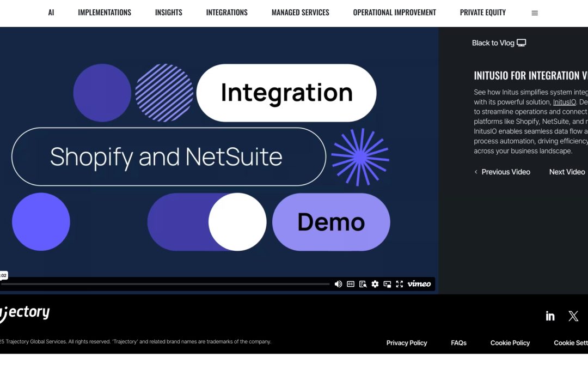The image size is (588, 368).
Task: Mute the video volume speaker icon
Action: coord(338,284)
